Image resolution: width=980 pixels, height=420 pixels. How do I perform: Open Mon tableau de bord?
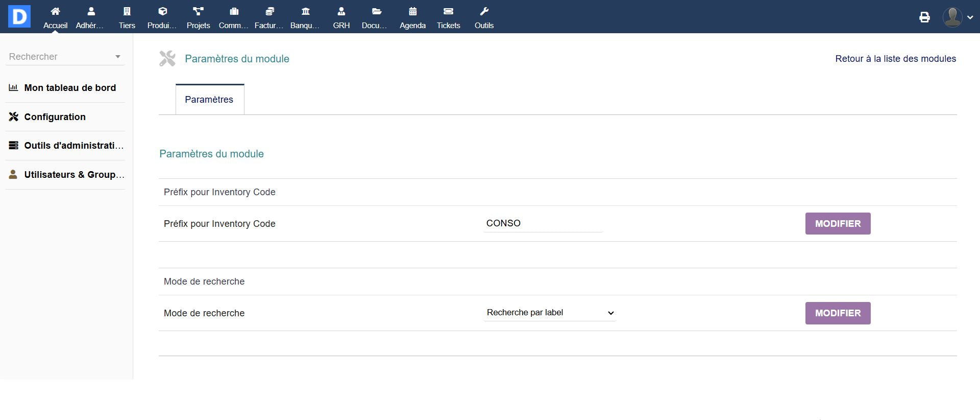click(70, 88)
